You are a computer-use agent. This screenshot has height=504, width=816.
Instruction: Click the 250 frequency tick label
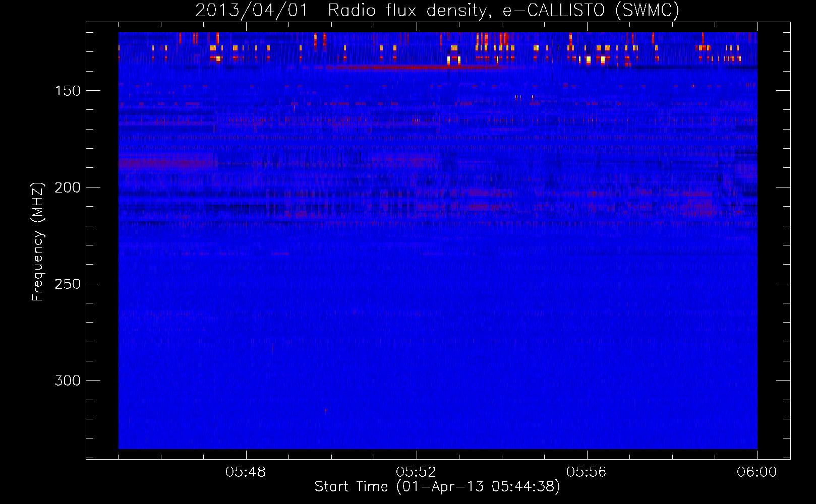(x=68, y=284)
